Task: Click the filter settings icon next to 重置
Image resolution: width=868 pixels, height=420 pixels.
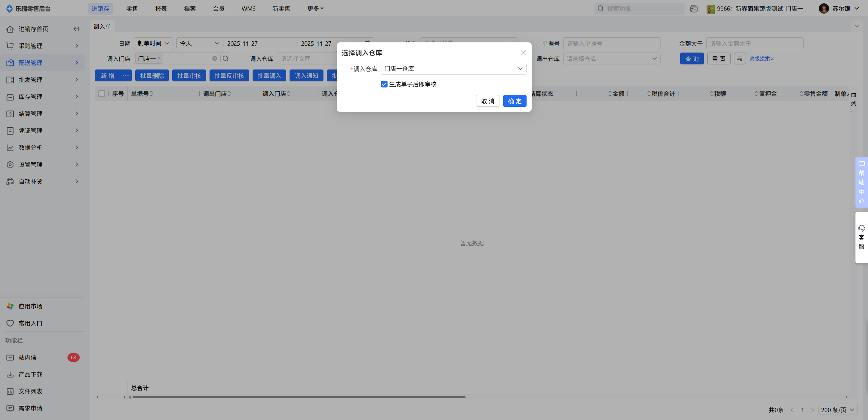Action: pyautogui.click(x=739, y=59)
